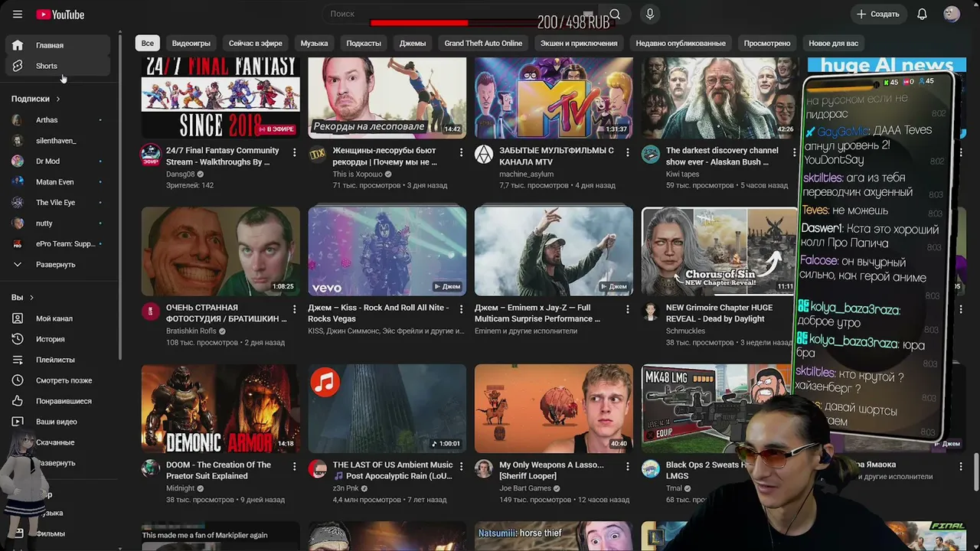Click the YouTube logo
The width and height of the screenshot is (980, 551).
point(60,15)
